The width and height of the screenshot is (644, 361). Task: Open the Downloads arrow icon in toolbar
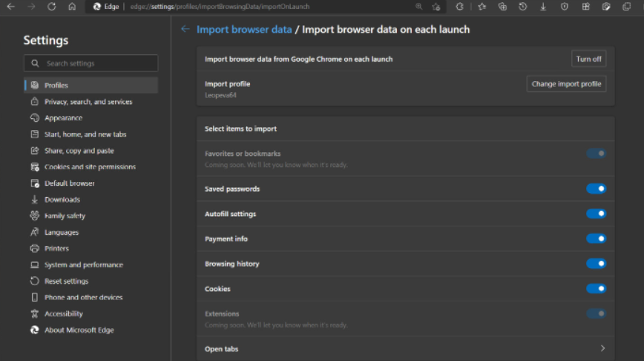click(x=543, y=7)
